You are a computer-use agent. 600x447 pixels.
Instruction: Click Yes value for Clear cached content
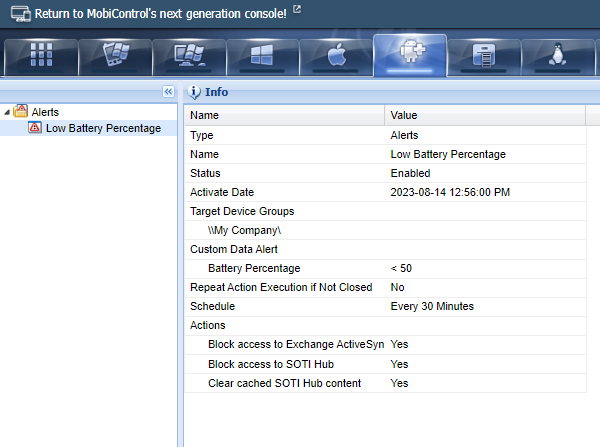(x=399, y=383)
